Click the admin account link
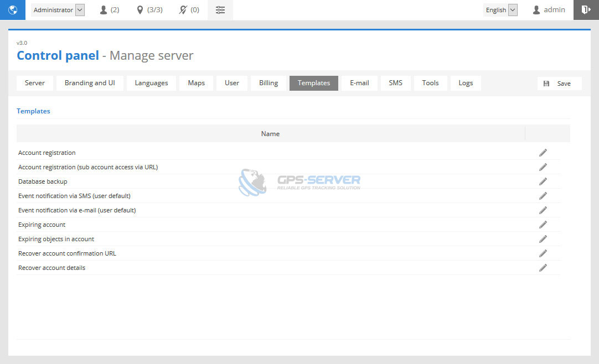 549,10
